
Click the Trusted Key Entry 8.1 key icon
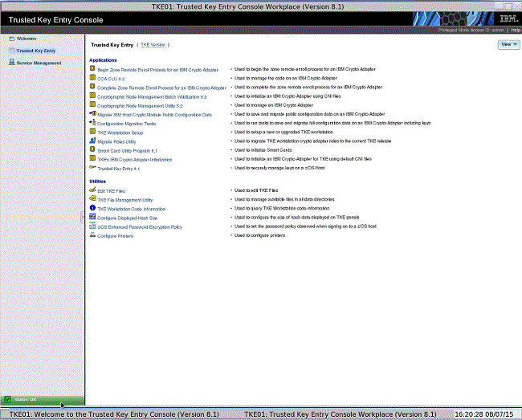pos(92,168)
